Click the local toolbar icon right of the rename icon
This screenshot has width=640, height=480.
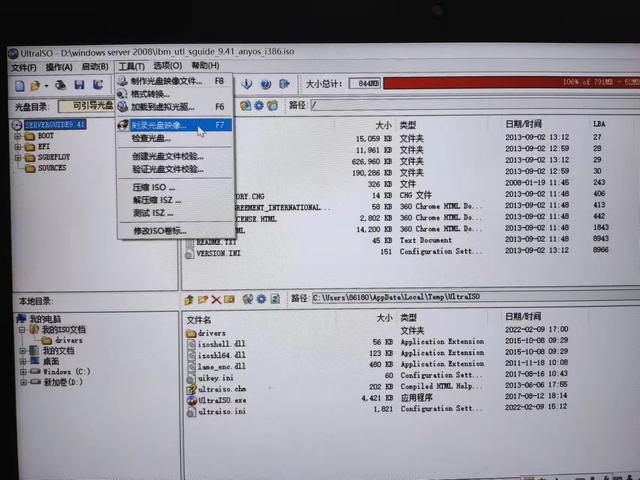pos(247,299)
